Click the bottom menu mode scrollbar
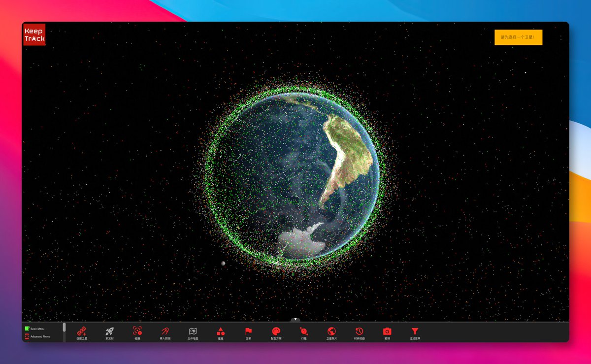Image resolution: width=591 pixels, height=364 pixels. coord(64,327)
